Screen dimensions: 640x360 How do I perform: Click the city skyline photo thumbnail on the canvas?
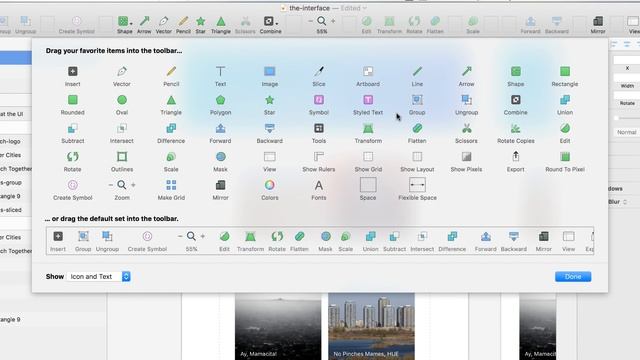[371, 326]
